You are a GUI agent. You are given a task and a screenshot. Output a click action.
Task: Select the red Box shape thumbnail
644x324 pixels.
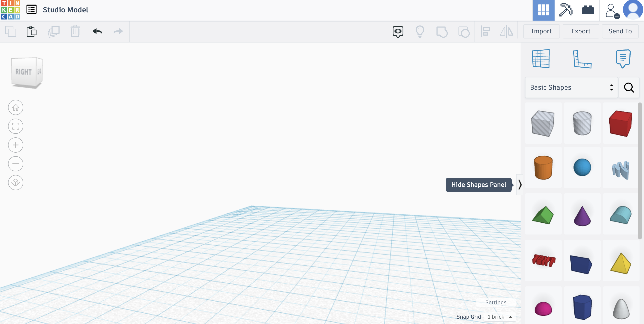pos(620,123)
